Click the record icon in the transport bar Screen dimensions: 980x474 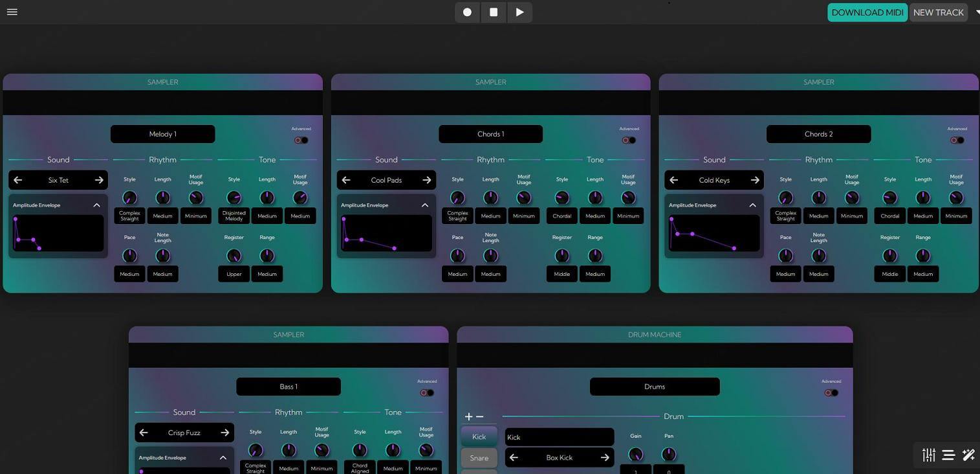pyautogui.click(x=467, y=12)
